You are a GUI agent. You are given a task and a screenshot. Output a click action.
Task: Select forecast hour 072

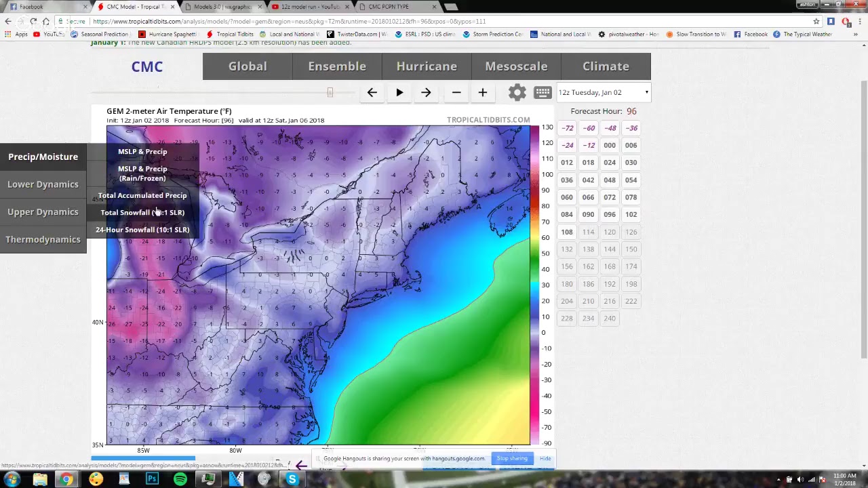pos(610,197)
